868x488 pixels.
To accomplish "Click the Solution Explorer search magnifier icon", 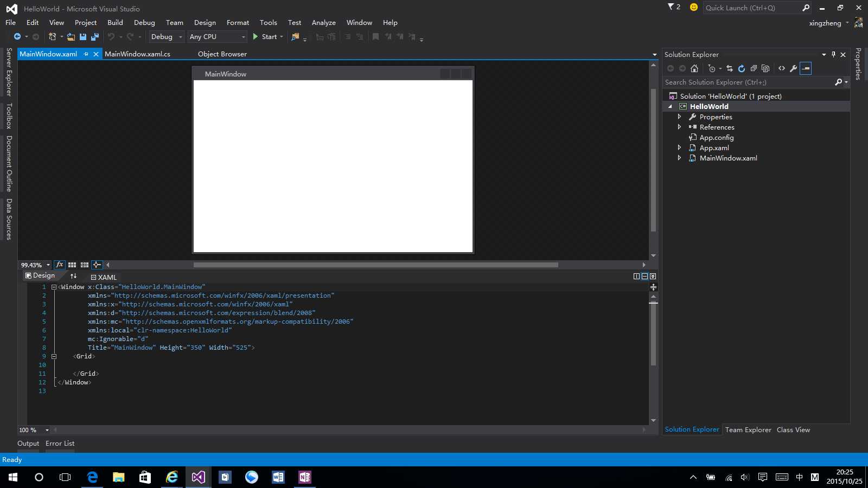I will [x=838, y=82].
